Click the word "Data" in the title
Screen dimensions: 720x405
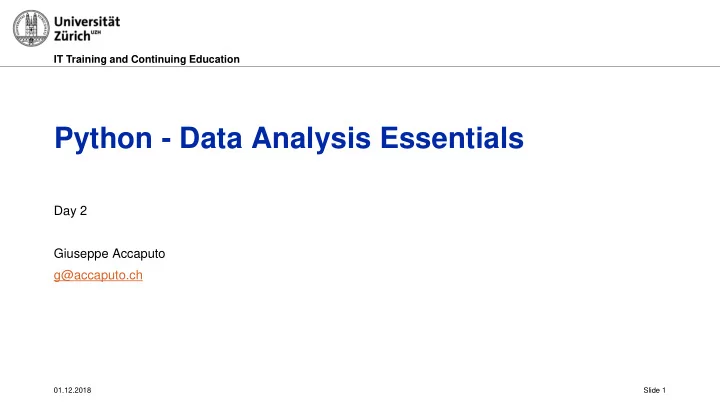211,138
